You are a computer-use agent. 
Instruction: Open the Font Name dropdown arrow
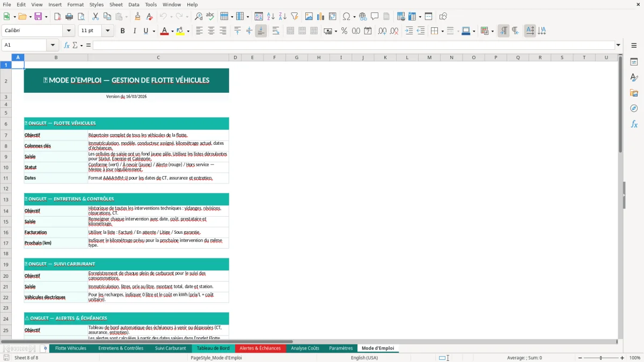coord(68,31)
